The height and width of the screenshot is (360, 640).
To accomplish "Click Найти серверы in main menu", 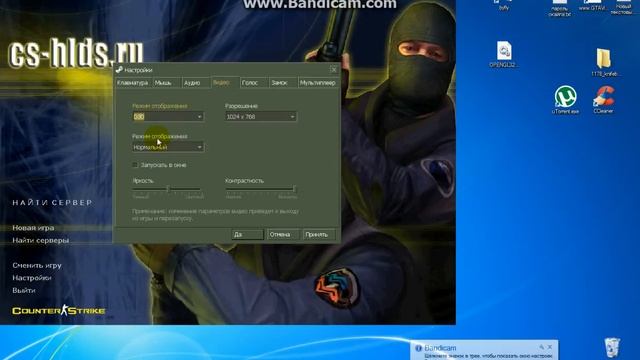I will [40, 240].
